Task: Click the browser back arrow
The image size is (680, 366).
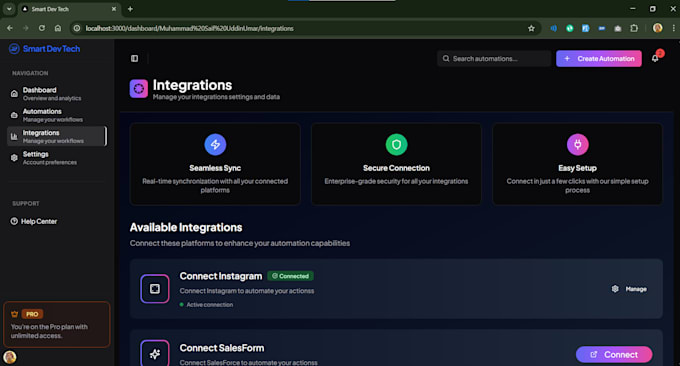Action: pos(10,28)
